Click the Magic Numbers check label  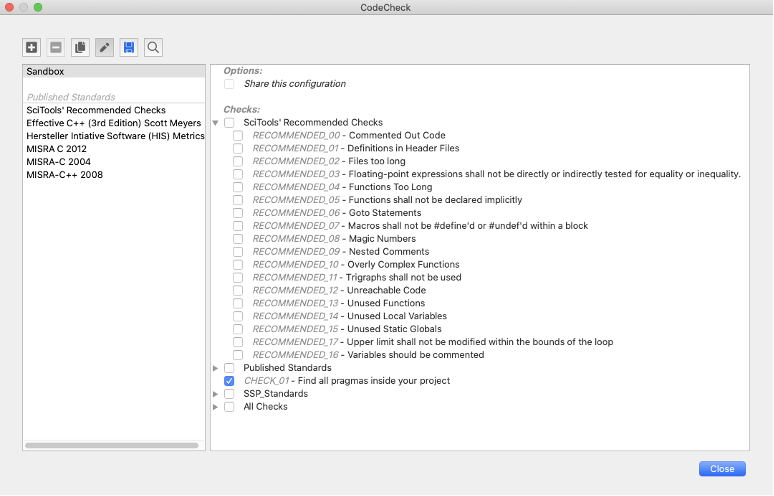point(382,238)
